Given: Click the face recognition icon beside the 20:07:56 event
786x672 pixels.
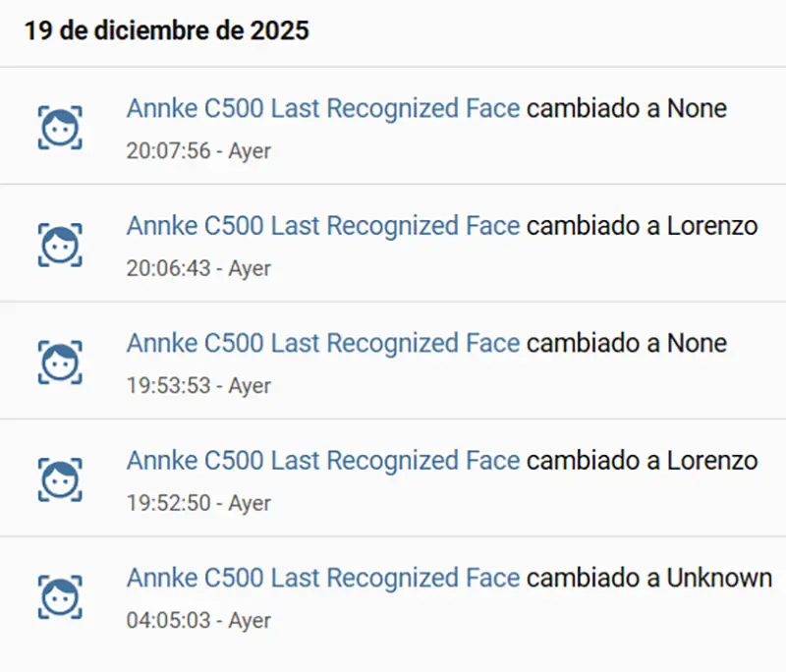Looking at the screenshot, I should tap(61, 126).
